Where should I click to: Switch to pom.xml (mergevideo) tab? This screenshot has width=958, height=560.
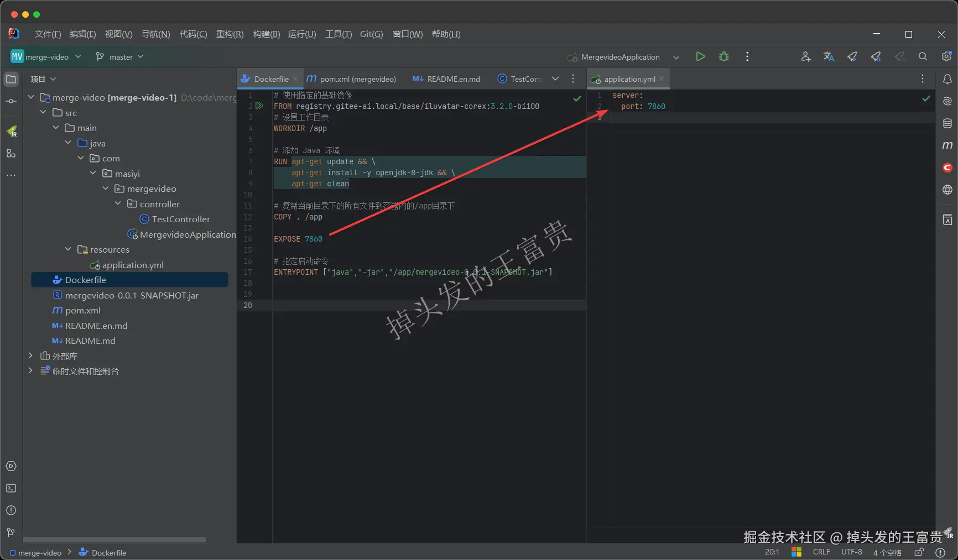coord(351,79)
